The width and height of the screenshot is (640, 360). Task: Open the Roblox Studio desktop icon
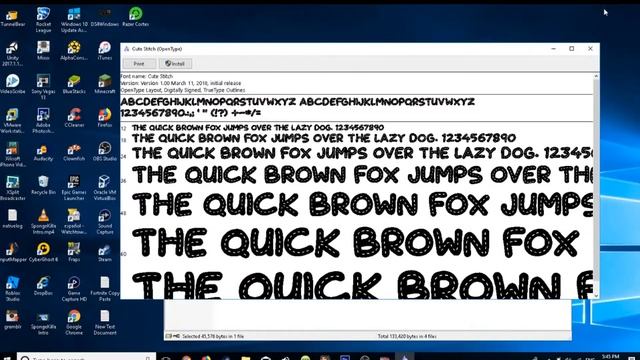[x=13, y=289]
